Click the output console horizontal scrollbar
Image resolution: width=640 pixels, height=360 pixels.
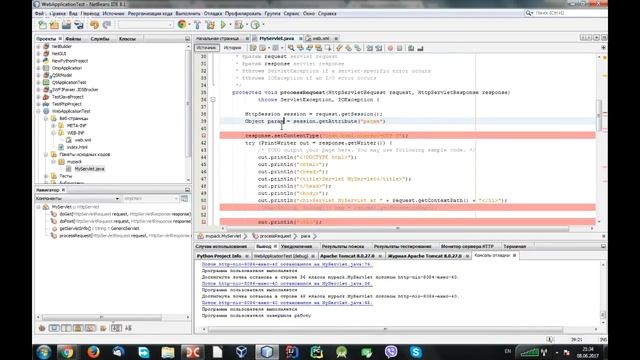point(386,329)
